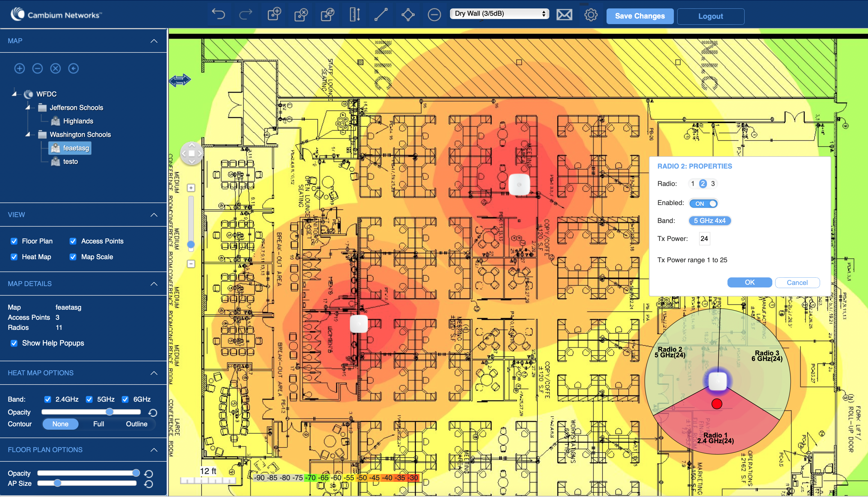Select the polygon area tool
The image size is (868, 497).
tap(408, 15)
